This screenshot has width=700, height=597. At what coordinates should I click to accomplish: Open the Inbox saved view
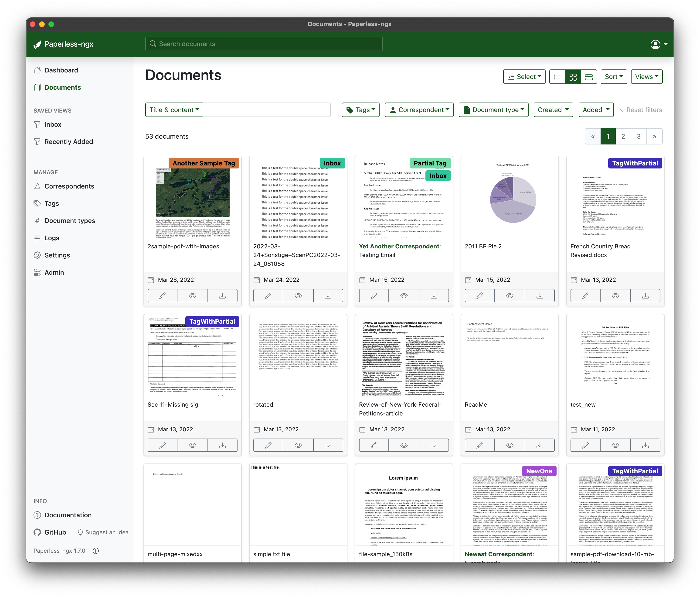click(53, 124)
